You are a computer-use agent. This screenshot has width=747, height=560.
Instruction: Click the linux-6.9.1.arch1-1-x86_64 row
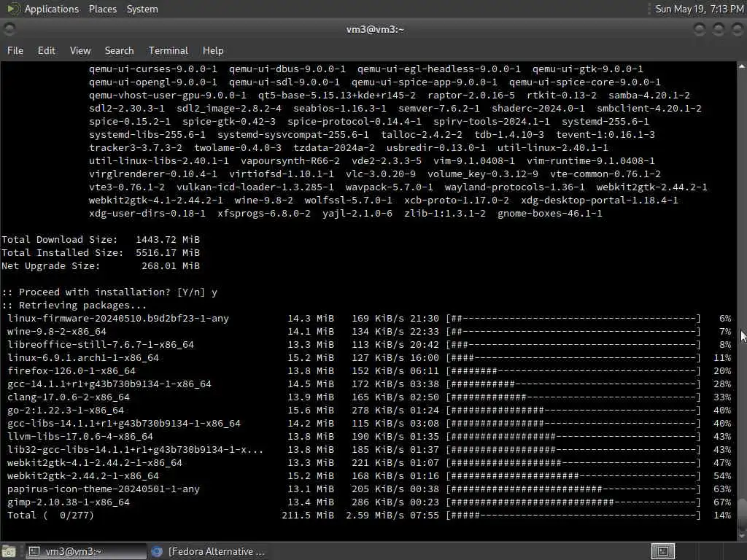(368, 357)
